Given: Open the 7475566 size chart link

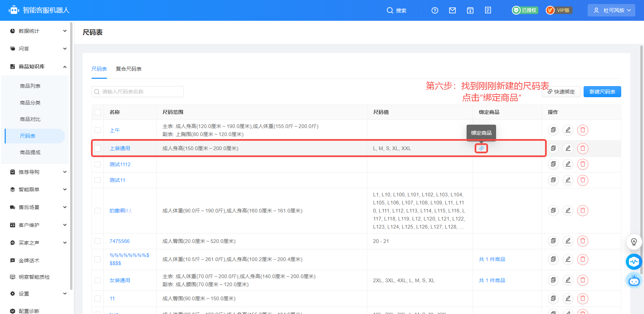Looking at the screenshot, I should [x=119, y=241].
